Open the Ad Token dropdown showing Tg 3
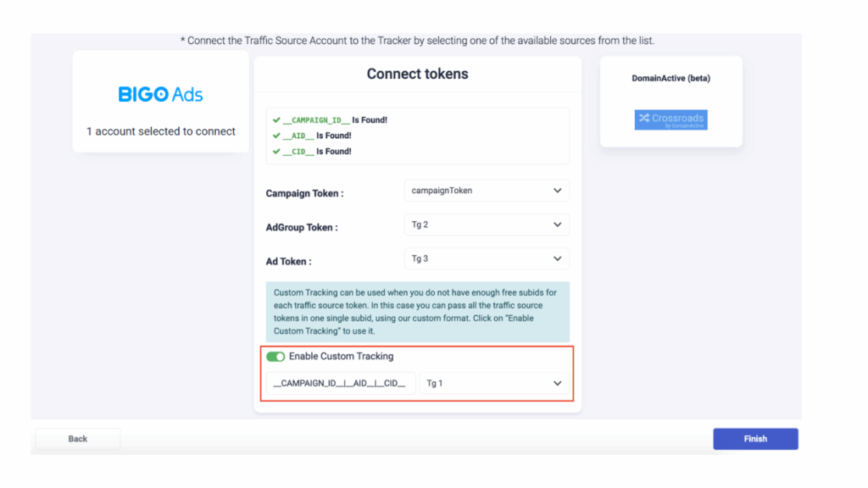 [487, 258]
